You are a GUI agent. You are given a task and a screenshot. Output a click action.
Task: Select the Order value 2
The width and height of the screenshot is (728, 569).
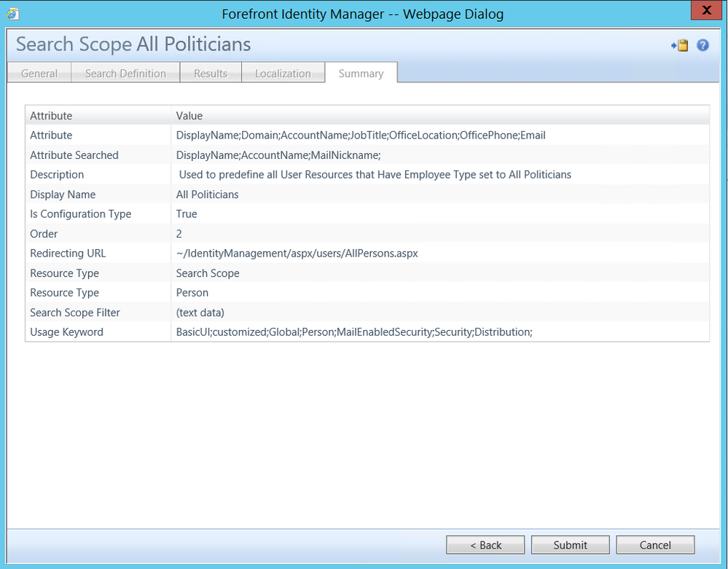(179, 233)
